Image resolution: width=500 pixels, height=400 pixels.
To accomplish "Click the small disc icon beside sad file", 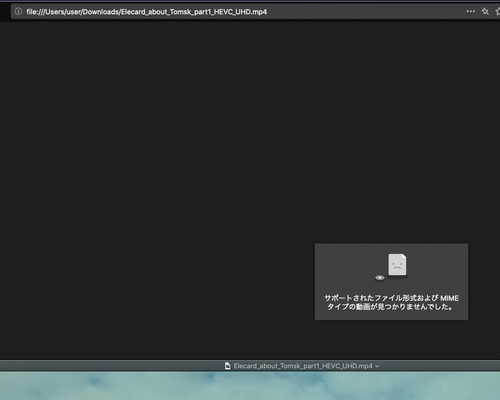I will pos(380,277).
